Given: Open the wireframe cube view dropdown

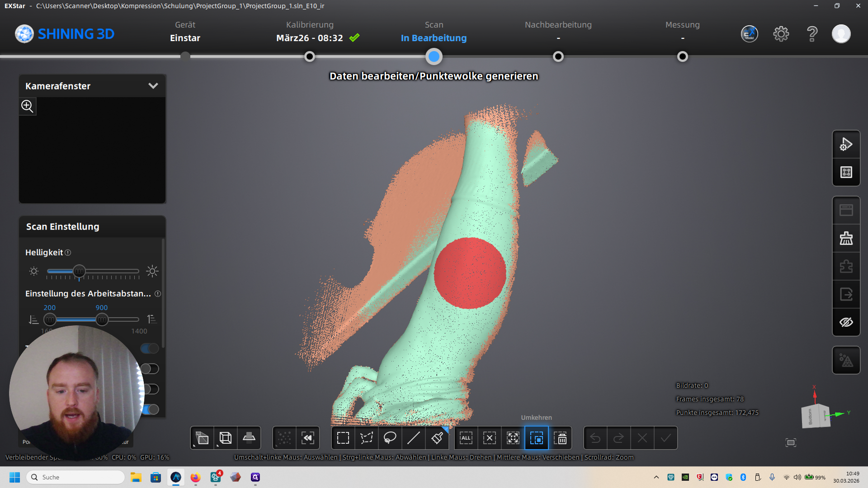Looking at the screenshot, I should pyautogui.click(x=225, y=438).
